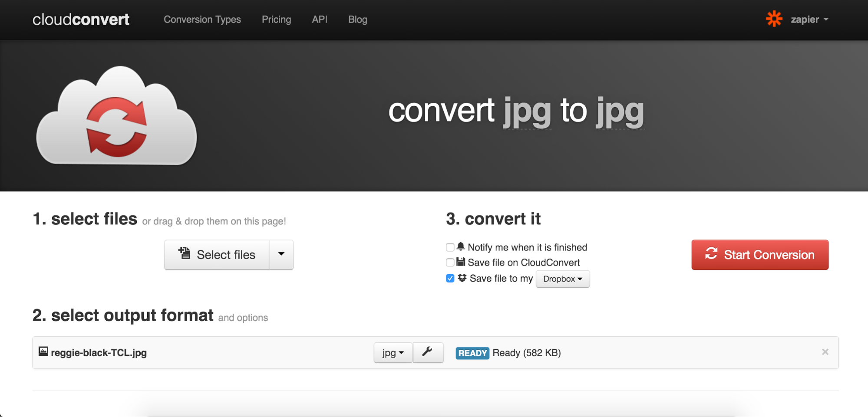
Task: Click the image file icon beside reggie-black-TCL.jpg
Action: [x=43, y=351]
